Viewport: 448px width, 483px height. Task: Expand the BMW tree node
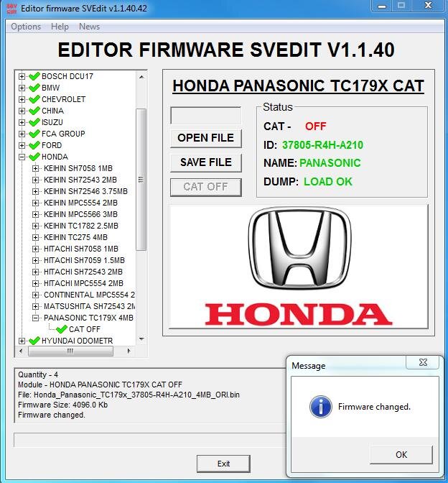pos(22,88)
